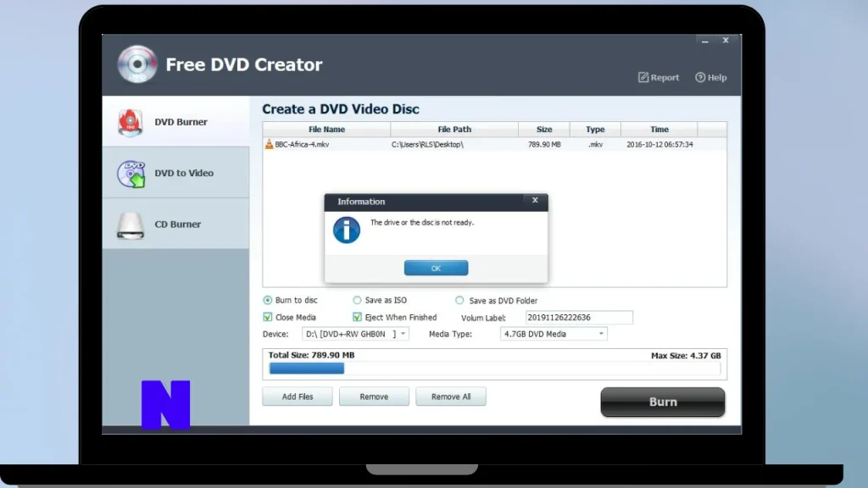Sort by the Size column header
The image size is (868, 488).
point(544,130)
